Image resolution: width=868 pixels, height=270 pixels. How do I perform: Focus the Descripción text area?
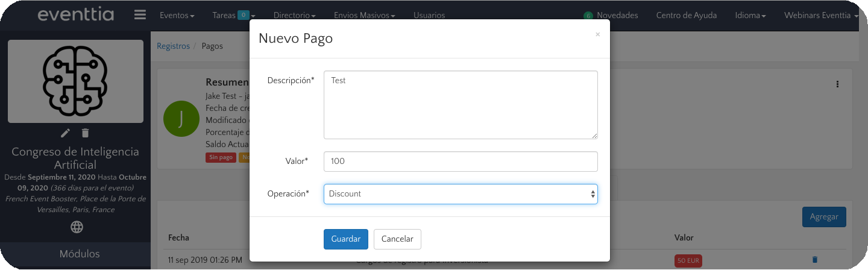coord(461,105)
